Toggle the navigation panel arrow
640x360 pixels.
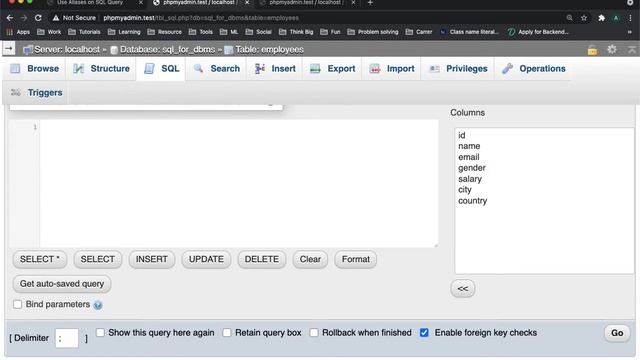click(9, 49)
